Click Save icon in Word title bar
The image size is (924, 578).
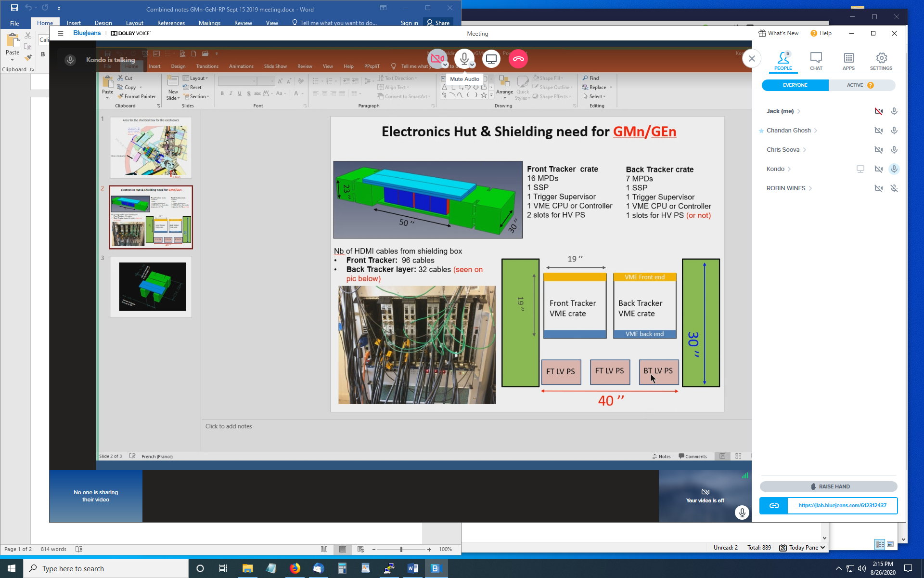14,8
